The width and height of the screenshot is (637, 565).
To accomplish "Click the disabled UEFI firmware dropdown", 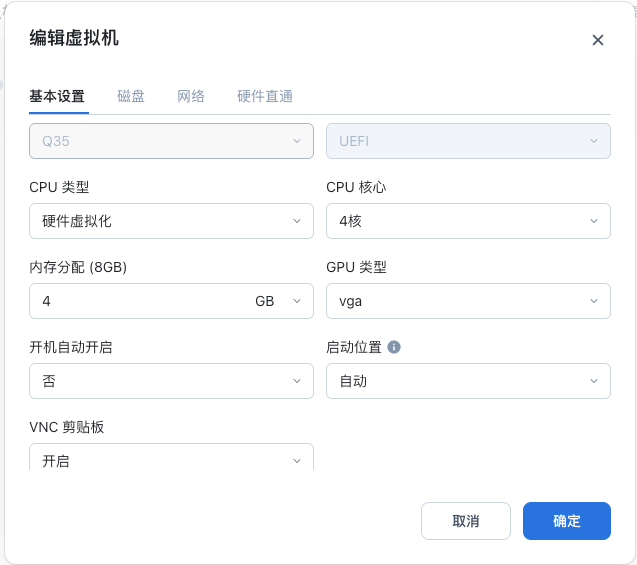I will [468, 141].
